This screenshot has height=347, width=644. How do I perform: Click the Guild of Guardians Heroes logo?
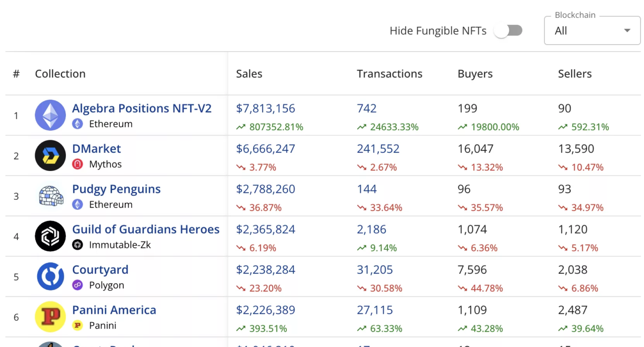(x=50, y=236)
